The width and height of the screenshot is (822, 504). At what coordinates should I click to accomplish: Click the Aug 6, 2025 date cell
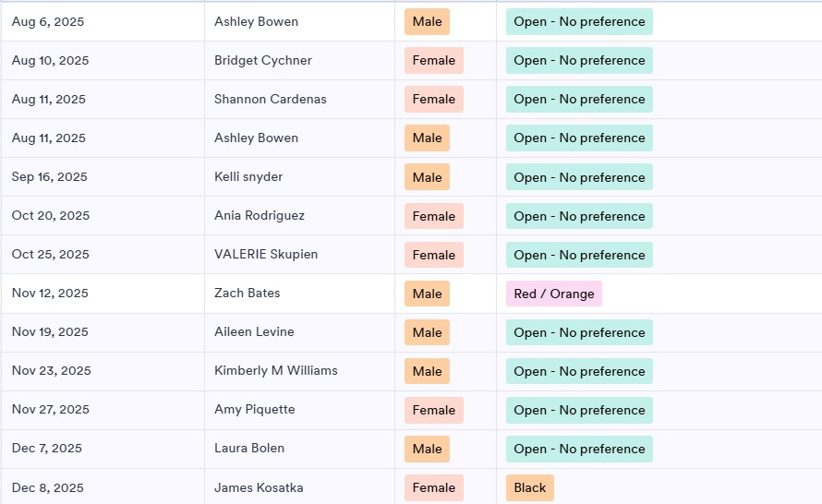(x=47, y=22)
